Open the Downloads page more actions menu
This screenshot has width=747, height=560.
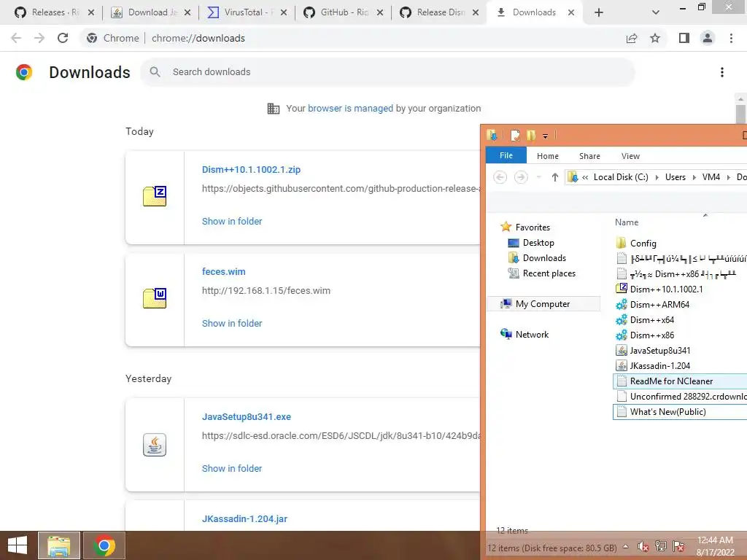tap(721, 72)
